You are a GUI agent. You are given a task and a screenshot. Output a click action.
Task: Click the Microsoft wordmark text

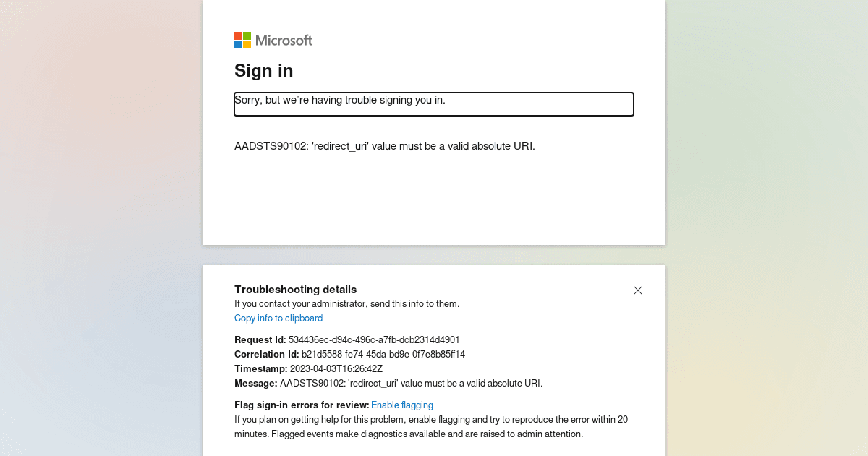tap(284, 41)
